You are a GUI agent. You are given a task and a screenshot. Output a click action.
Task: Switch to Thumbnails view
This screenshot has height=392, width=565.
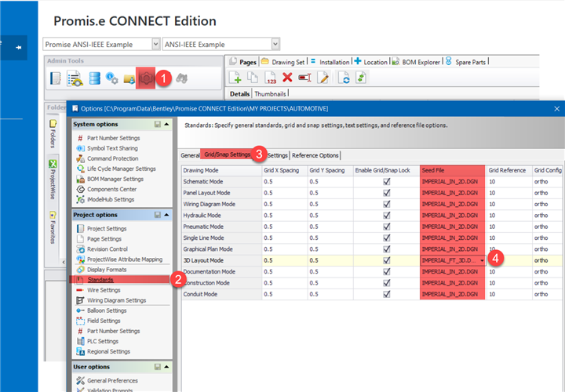[270, 94]
